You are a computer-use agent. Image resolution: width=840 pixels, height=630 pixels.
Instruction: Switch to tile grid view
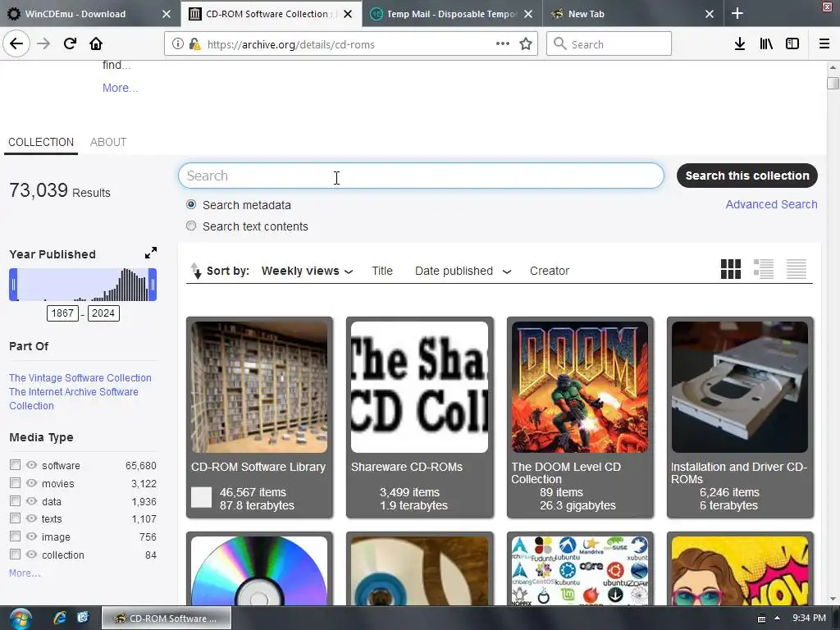click(731, 269)
